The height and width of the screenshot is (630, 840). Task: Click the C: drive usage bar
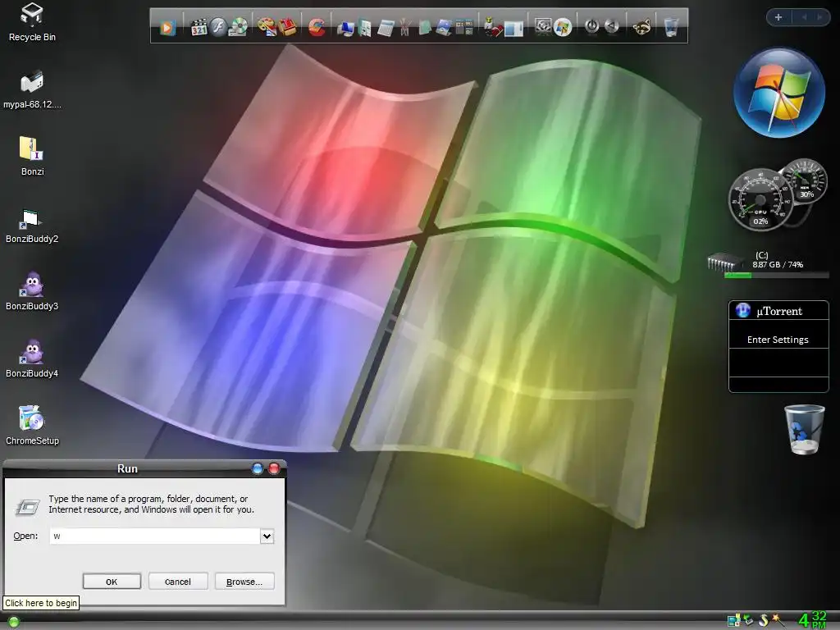[x=776, y=276]
